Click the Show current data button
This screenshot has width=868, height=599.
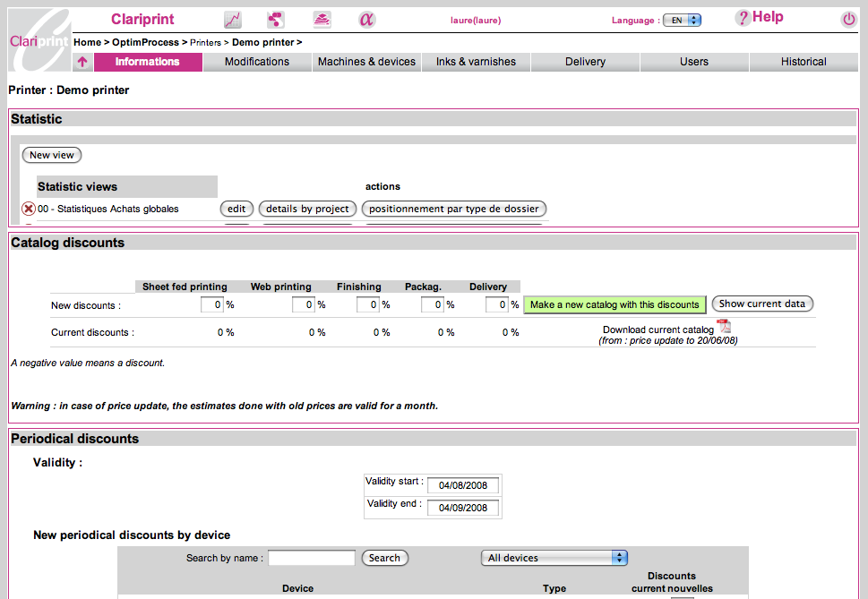[x=762, y=304]
